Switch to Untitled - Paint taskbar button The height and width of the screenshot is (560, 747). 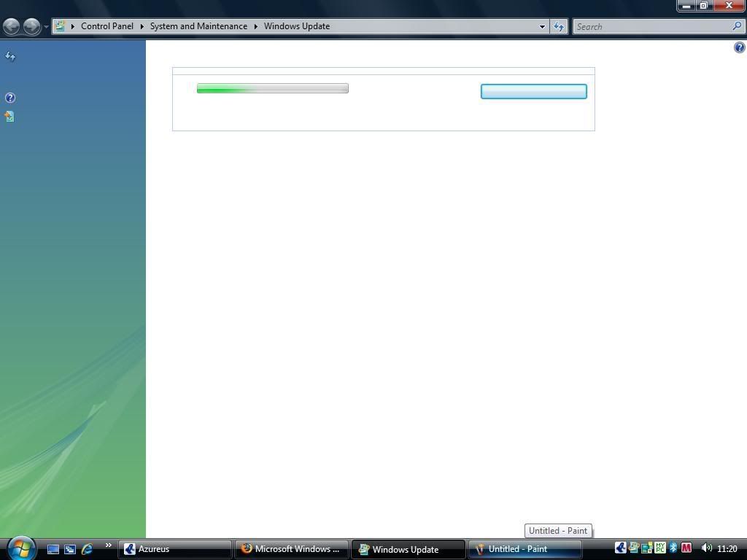click(525, 549)
